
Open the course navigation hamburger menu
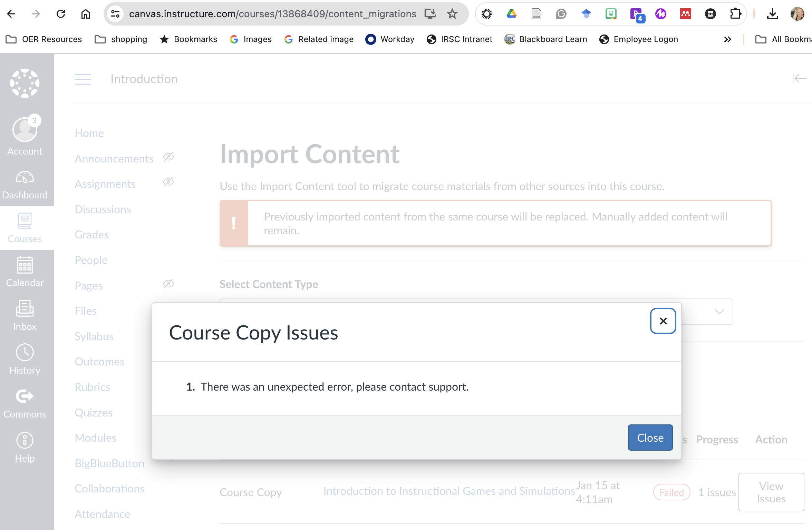[83, 79]
